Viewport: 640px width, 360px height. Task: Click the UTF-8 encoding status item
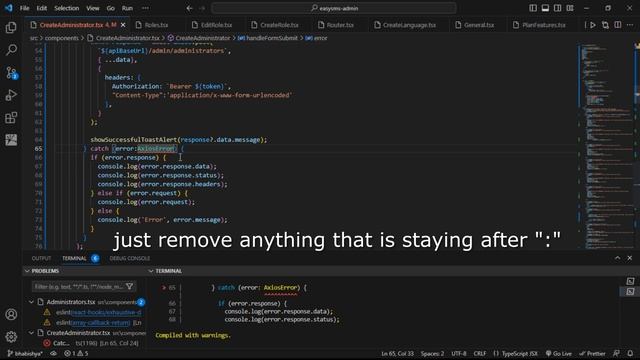(x=459, y=353)
